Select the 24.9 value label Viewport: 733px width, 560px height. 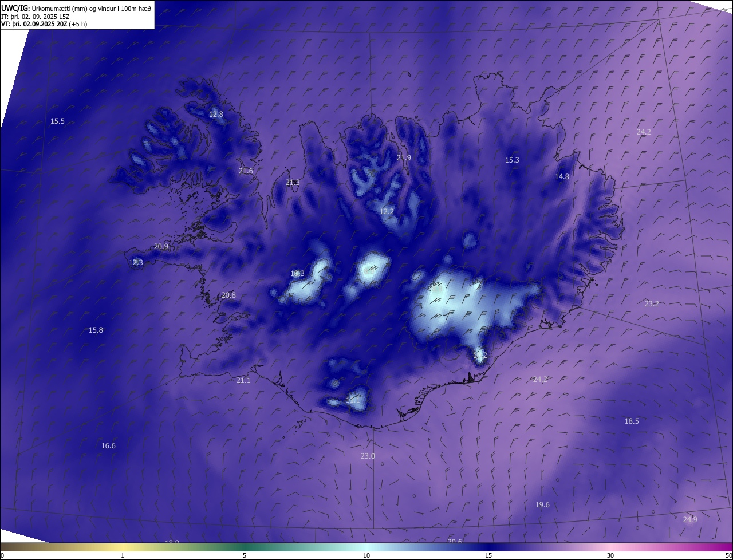tap(690, 519)
